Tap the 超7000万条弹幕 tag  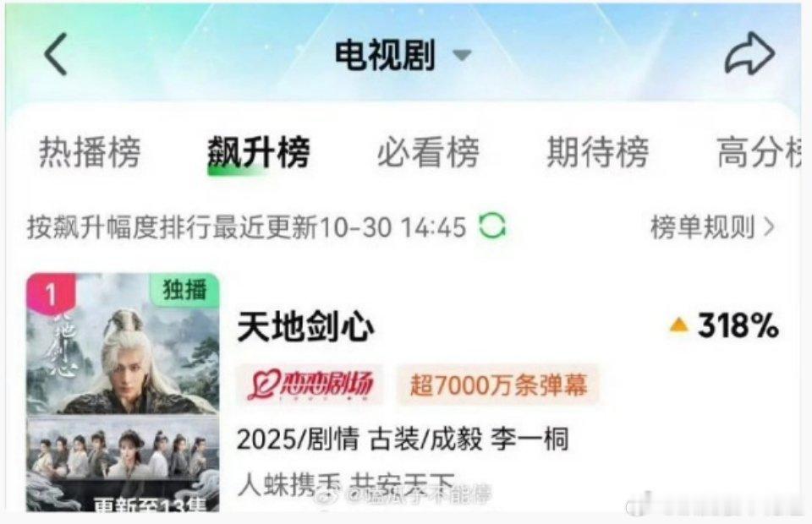(498, 385)
